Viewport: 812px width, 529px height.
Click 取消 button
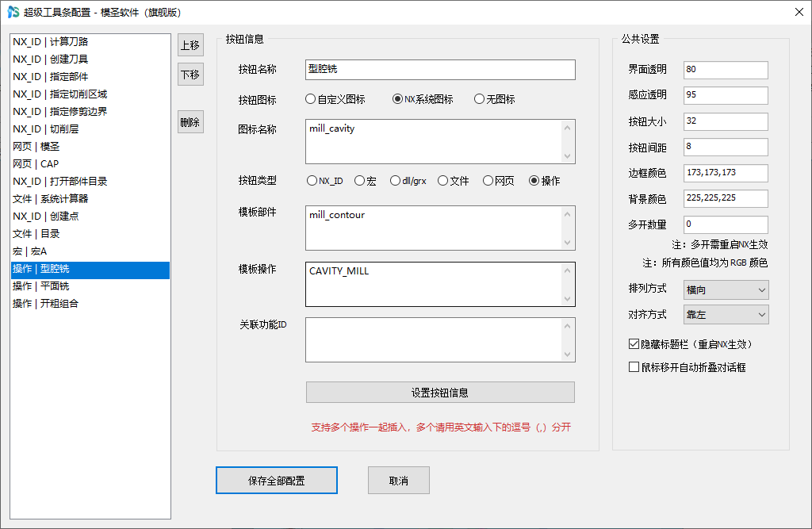[399, 481]
